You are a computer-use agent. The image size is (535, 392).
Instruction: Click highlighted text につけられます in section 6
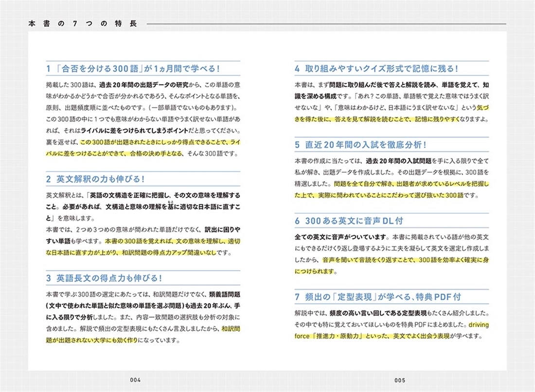(315, 272)
